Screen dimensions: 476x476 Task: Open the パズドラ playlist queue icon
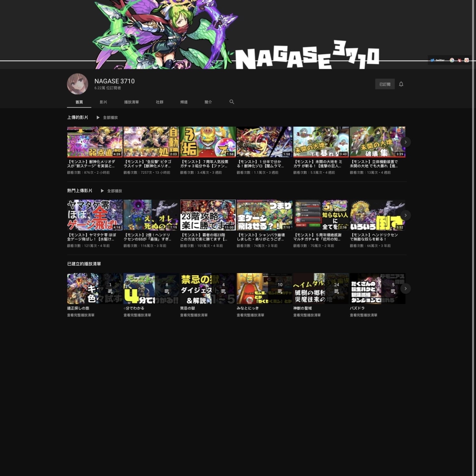click(x=393, y=291)
